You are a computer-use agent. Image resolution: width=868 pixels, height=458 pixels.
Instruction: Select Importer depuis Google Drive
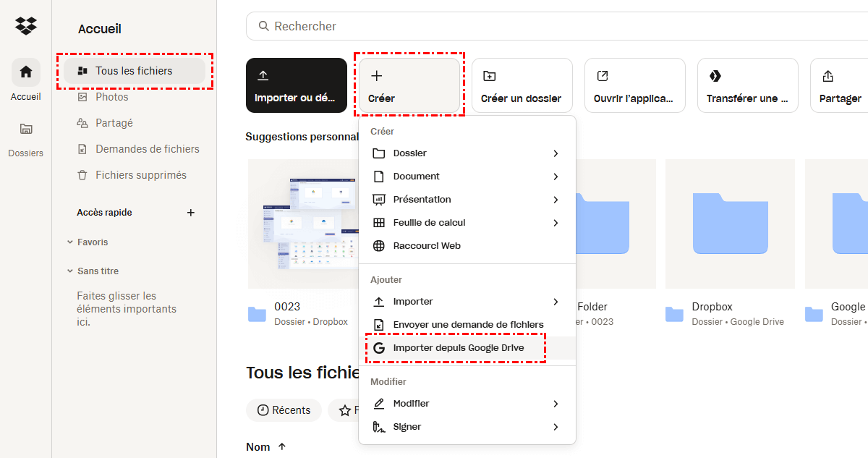(458, 348)
